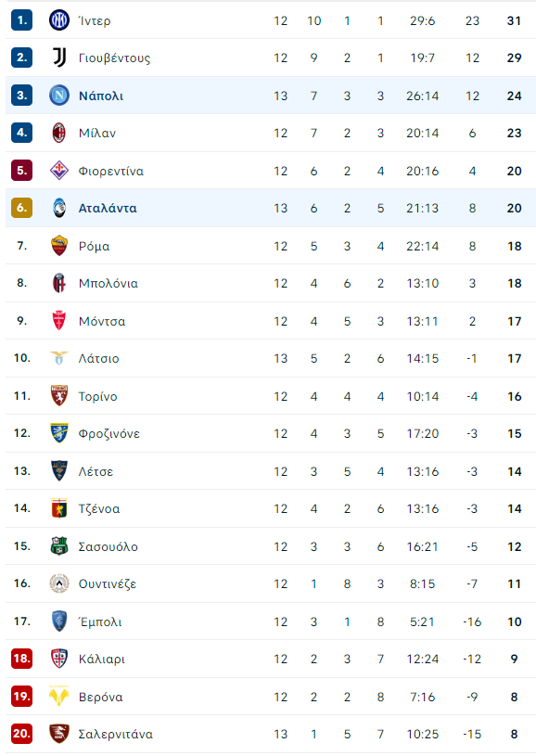Click the maroon rank 5 badge
The height and width of the screenshot is (756, 536).
(x=21, y=171)
